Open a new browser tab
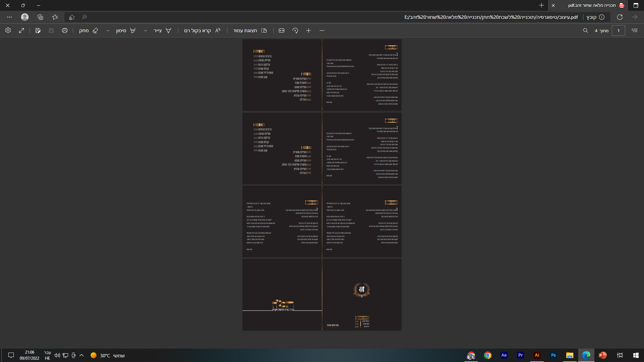 coord(541,5)
